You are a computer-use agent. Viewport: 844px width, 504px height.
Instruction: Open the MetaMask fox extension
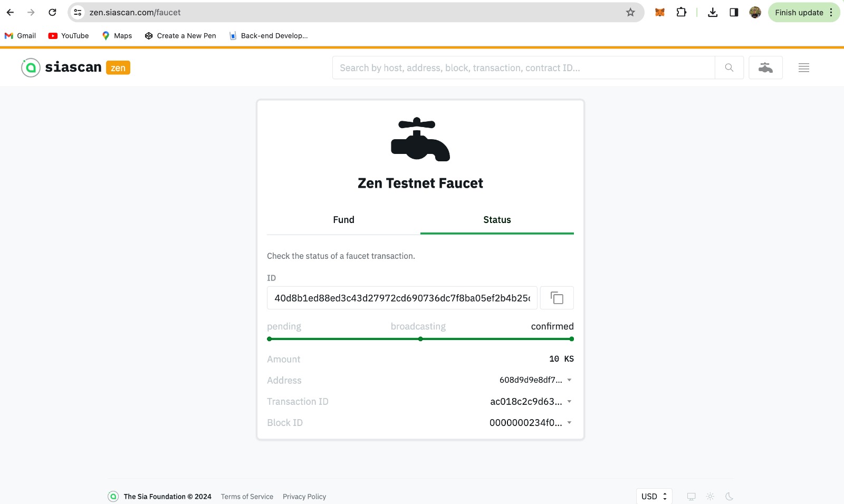tap(659, 12)
